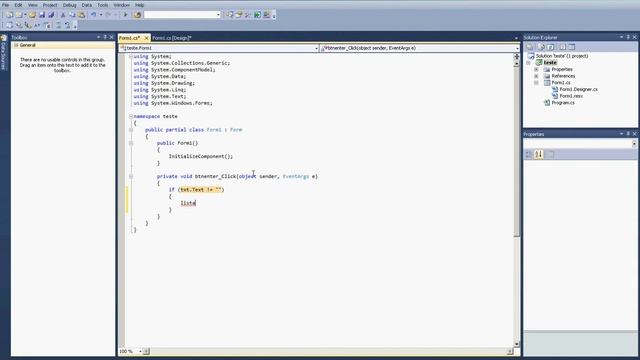Click the Undo arrow icon
This screenshot has width=640, height=360.
click(x=93, y=15)
